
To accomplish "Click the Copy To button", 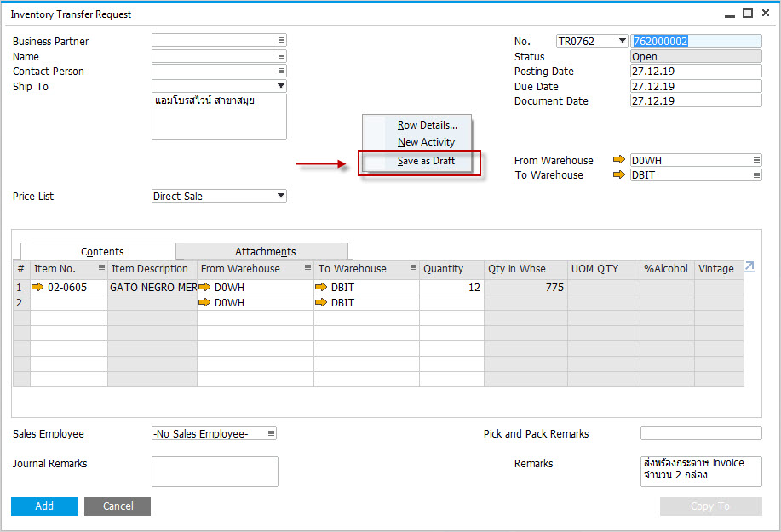I will point(711,506).
